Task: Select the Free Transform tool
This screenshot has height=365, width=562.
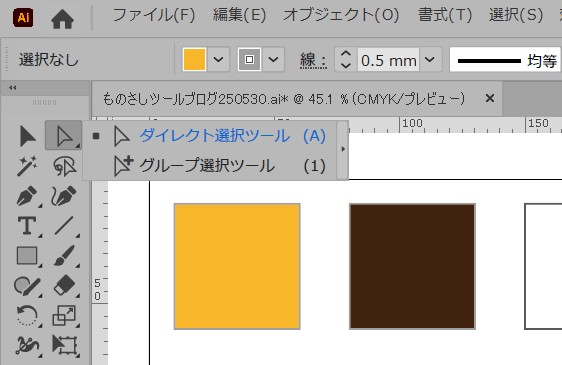Action: click(65, 346)
